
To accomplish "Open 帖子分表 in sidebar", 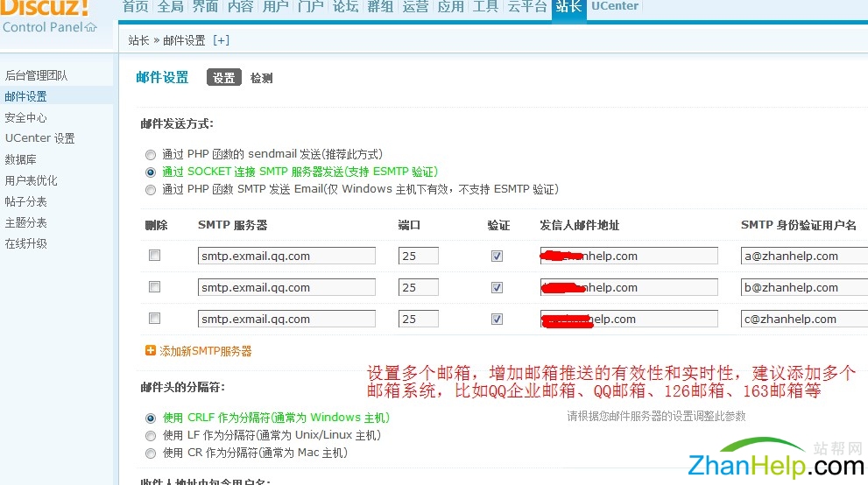I will point(25,201).
